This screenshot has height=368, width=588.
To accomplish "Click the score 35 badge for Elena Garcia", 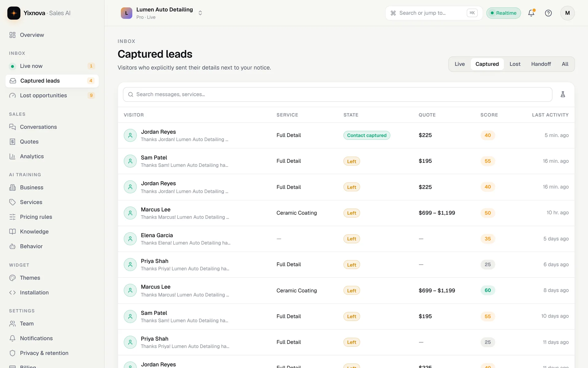I will pos(488,239).
